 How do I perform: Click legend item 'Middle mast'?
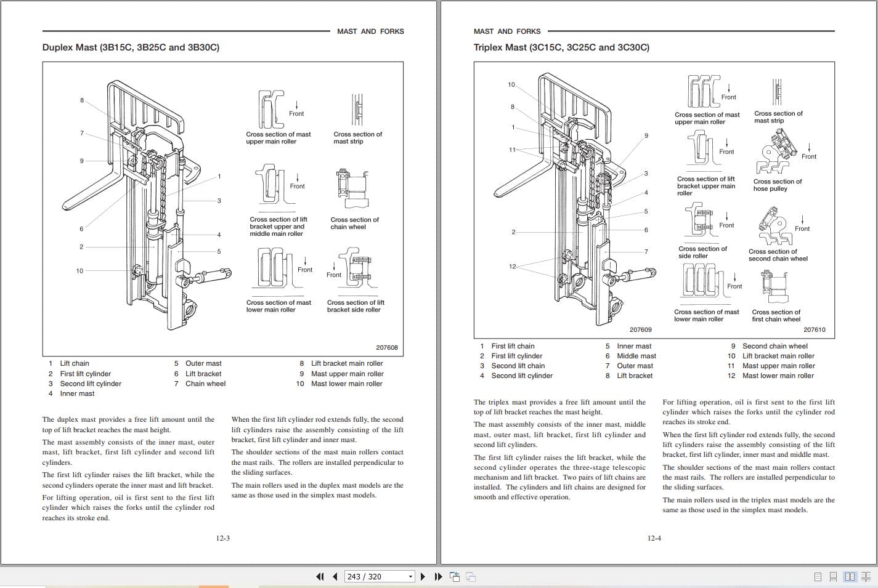pos(636,356)
